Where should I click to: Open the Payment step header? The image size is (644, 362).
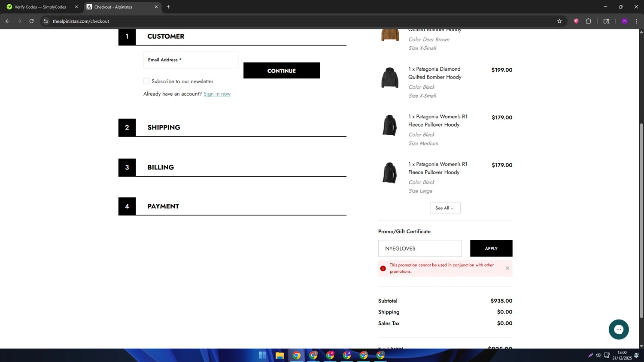click(232, 206)
